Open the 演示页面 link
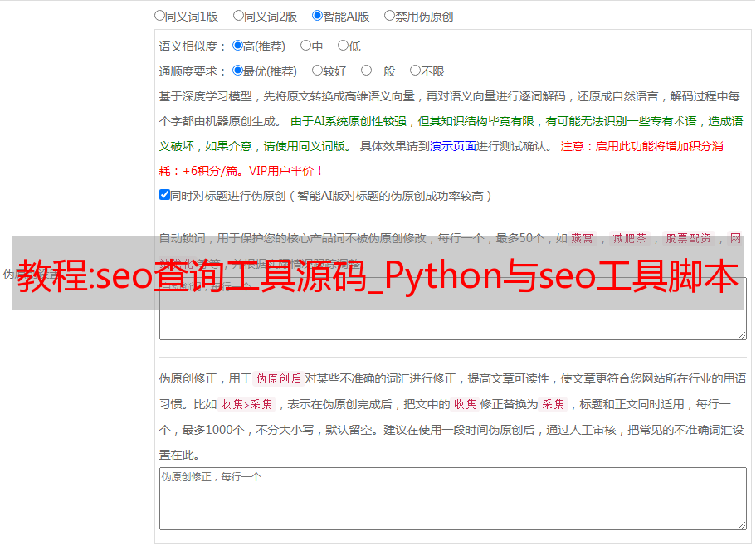 coord(453,146)
